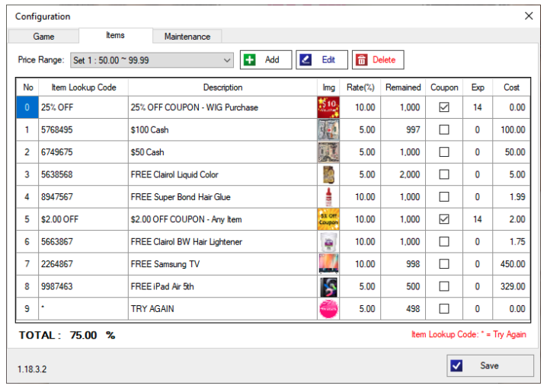Click description FREE Super Bond Hair Glue
Image resolution: width=547 pixels, height=392 pixels.
pyautogui.click(x=181, y=197)
